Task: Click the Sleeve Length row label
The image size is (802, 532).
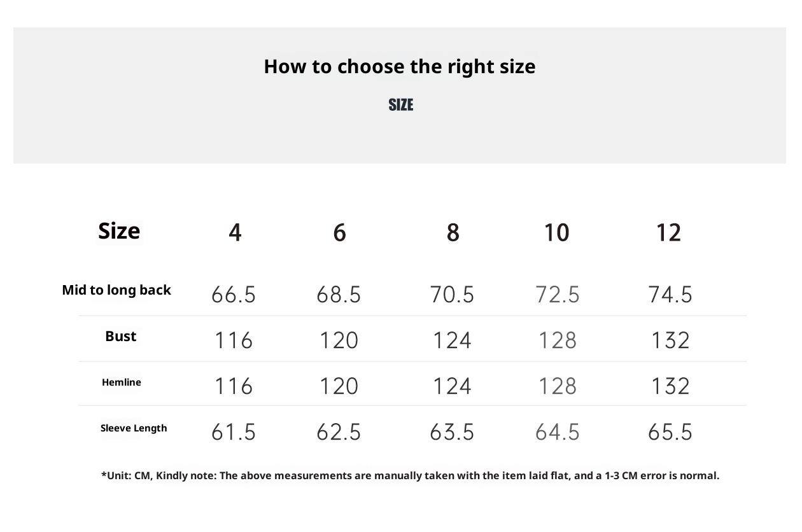Action: click(x=134, y=428)
